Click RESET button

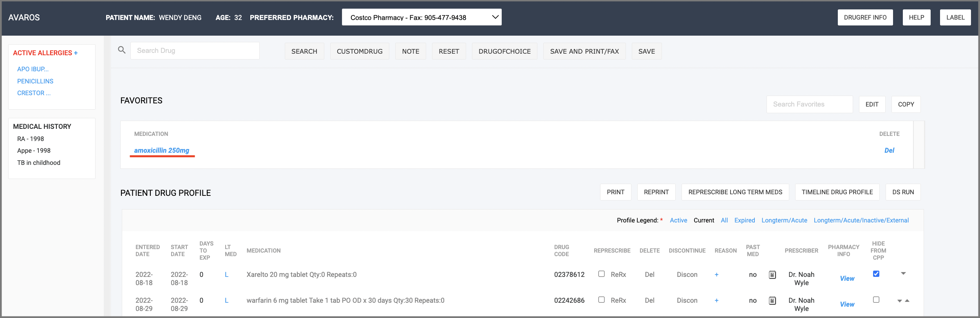click(x=449, y=51)
